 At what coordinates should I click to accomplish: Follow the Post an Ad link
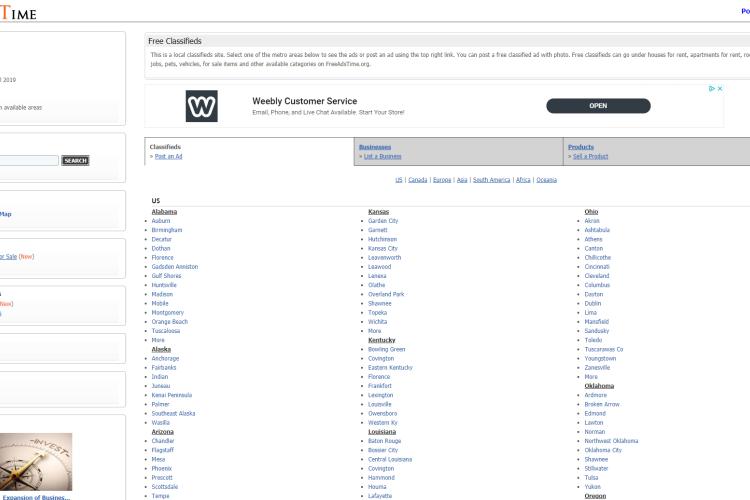tap(168, 156)
